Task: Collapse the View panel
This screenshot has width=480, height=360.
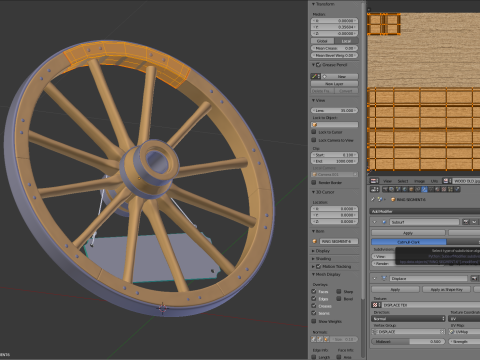Action: (313, 100)
